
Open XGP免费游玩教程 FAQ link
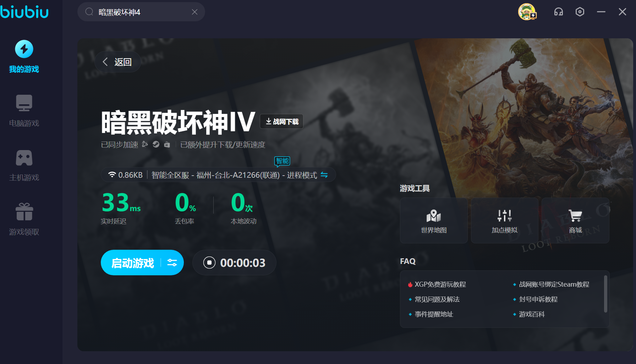[440, 285]
